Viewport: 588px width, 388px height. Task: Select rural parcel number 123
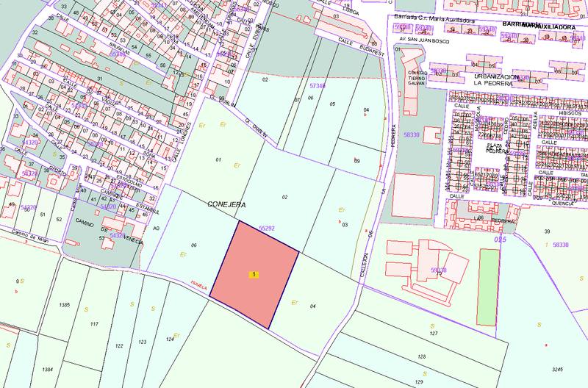point(142,342)
